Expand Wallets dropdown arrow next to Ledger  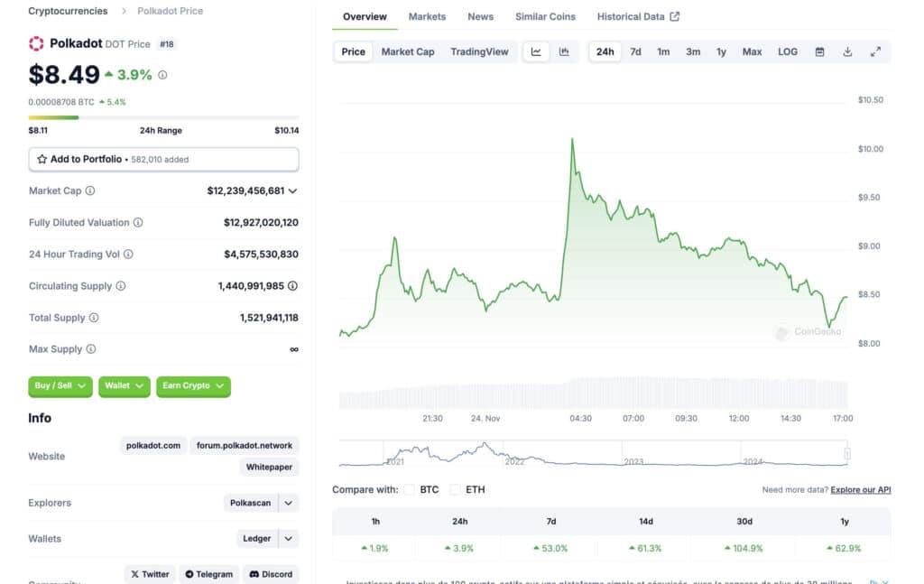coord(288,539)
